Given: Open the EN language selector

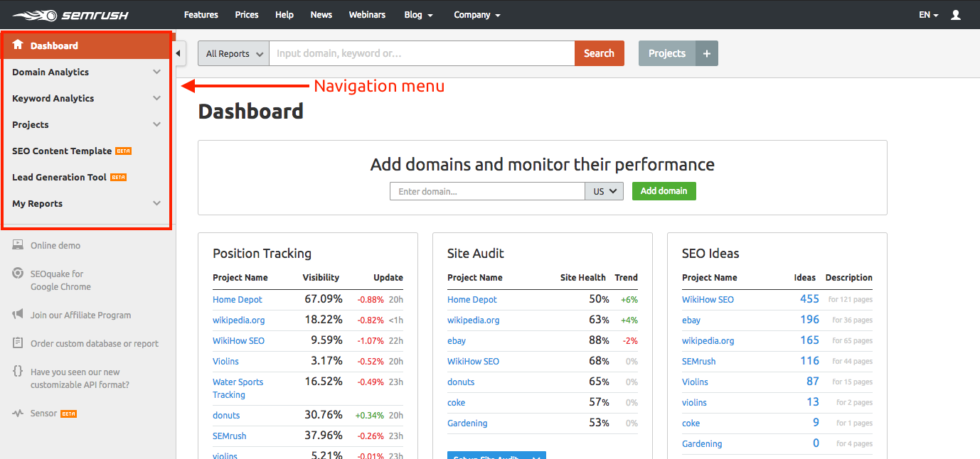Looking at the screenshot, I should tap(929, 15).
